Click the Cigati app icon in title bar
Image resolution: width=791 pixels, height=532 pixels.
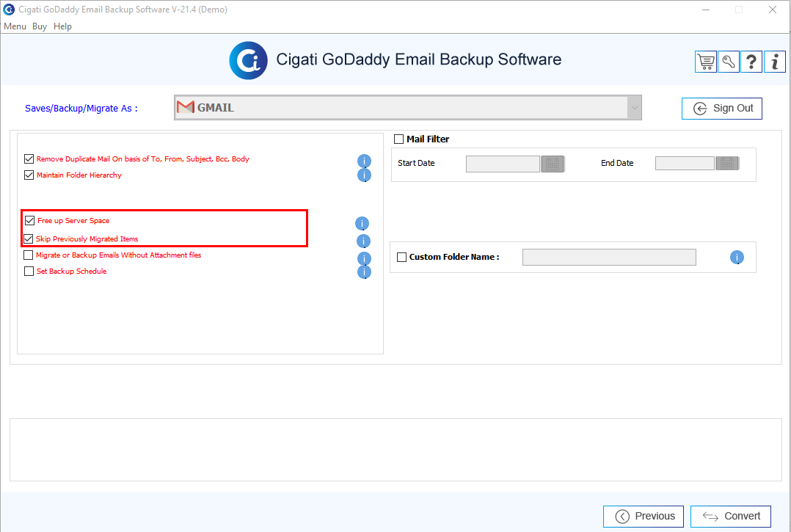pos(9,9)
